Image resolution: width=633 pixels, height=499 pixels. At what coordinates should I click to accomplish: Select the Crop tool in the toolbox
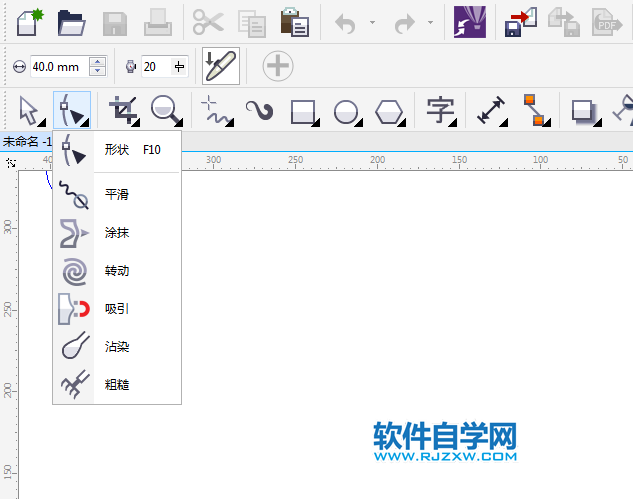point(124,109)
